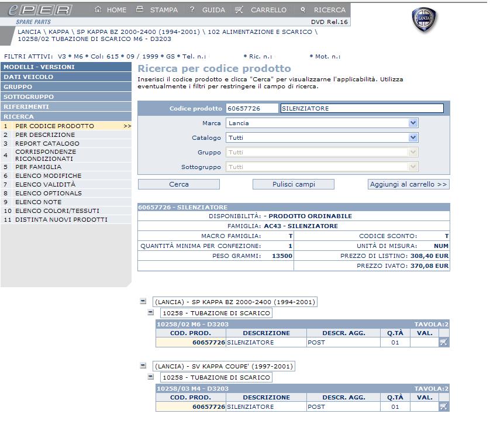Open the Marca dropdown
Screen dimensions: 490x448
click(322, 123)
